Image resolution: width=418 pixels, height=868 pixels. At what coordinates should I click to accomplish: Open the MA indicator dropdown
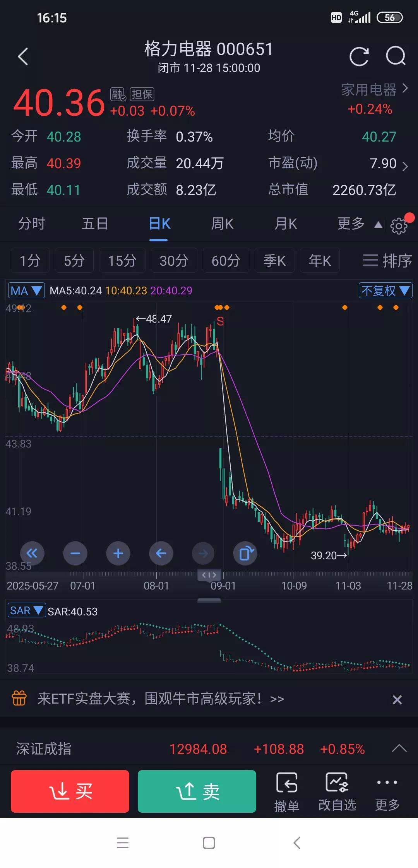pyautogui.click(x=26, y=290)
